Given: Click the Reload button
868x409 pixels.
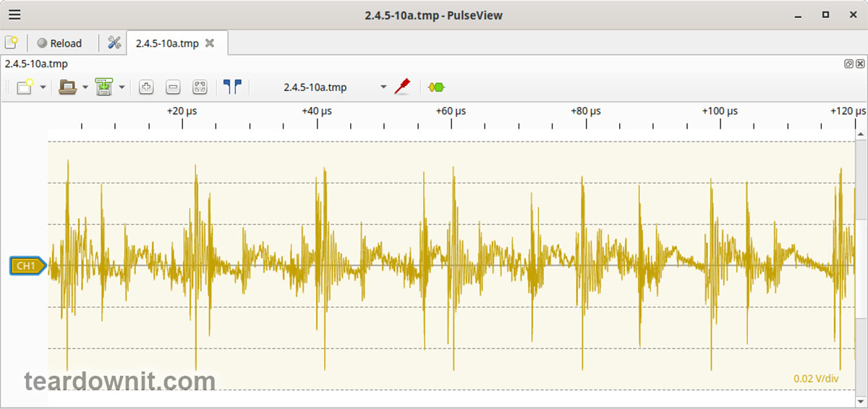Looking at the screenshot, I should click(x=60, y=43).
